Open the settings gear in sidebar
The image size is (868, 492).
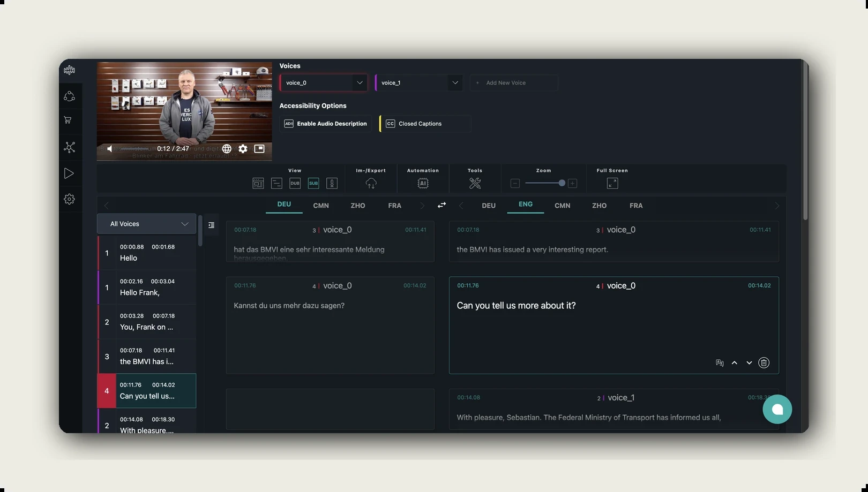click(69, 199)
